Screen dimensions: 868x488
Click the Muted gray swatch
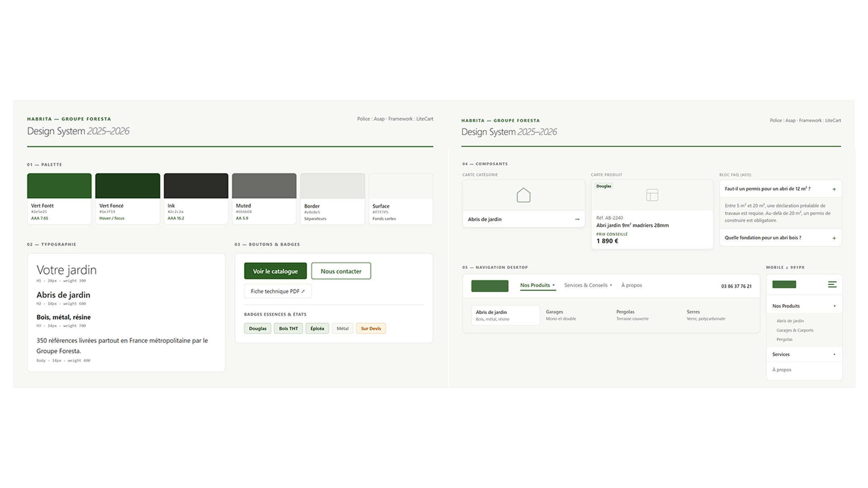[264, 186]
